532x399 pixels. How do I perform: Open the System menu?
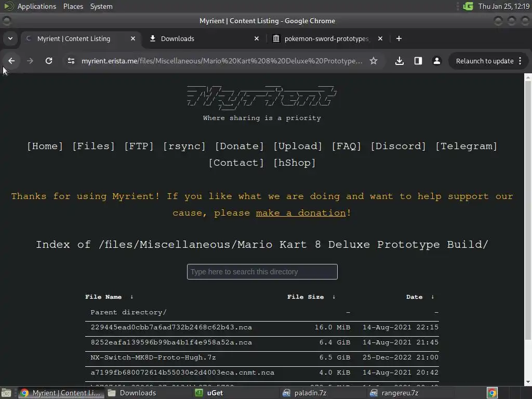[x=101, y=6]
